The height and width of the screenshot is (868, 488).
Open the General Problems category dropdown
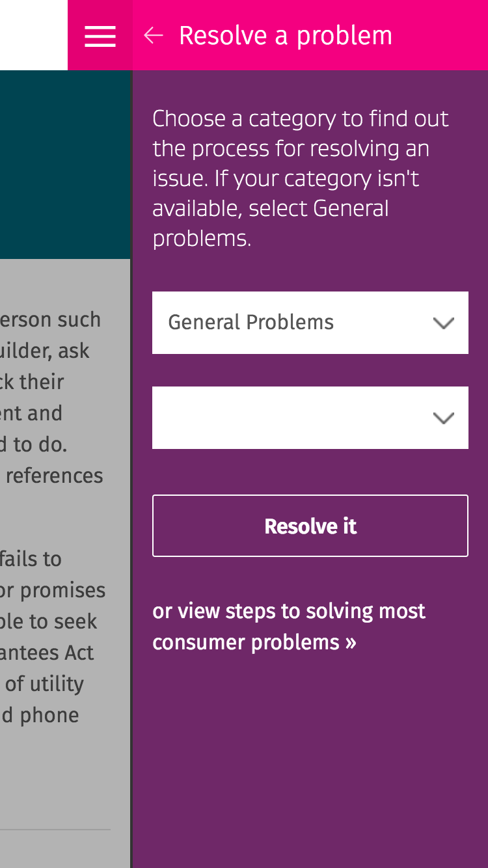click(293, 323)
